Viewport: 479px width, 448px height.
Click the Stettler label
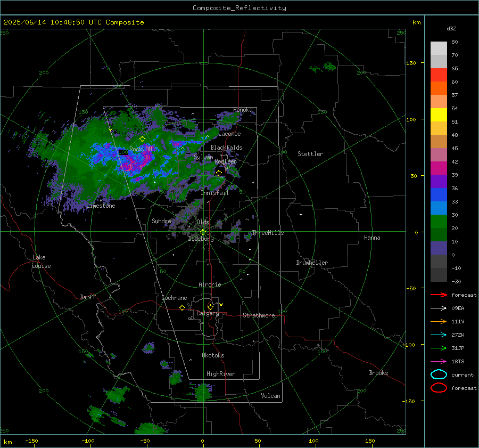310,154
